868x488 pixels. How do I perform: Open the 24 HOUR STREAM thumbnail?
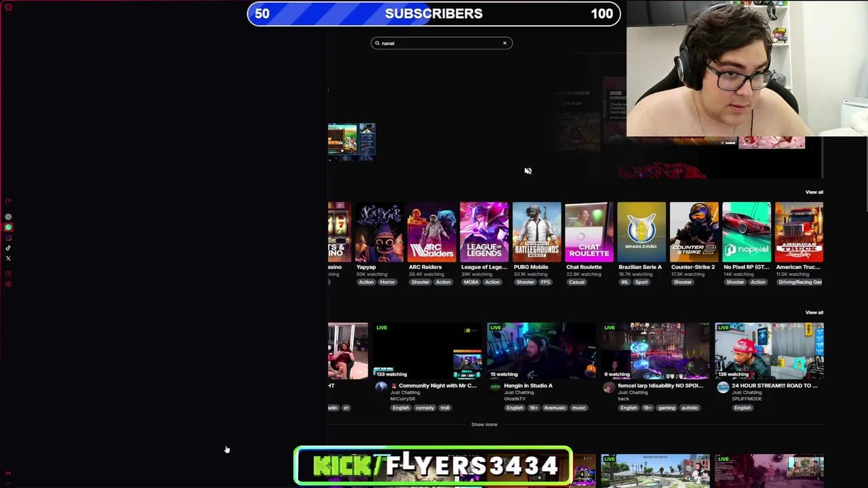(x=769, y=350)
